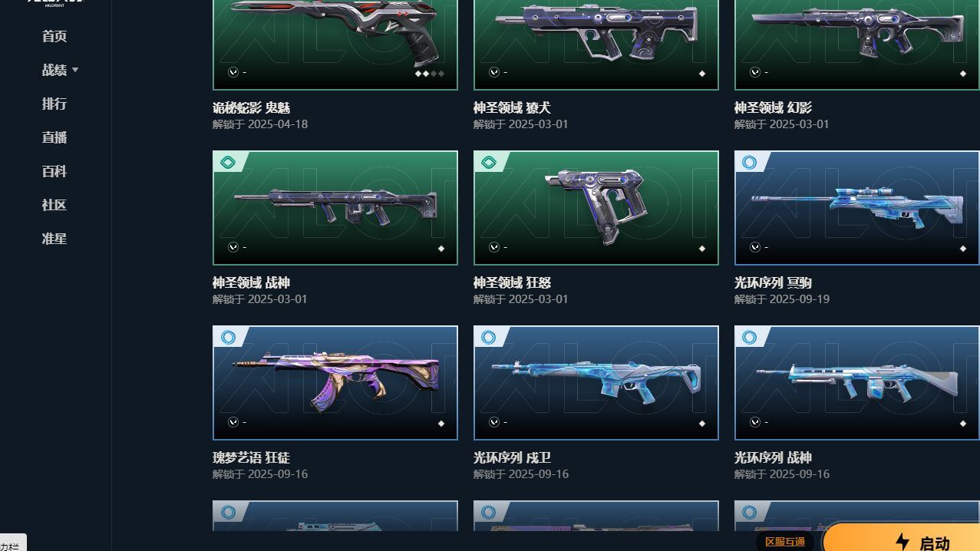Select the 光环序列 战神 skin thumbnail

pos(857,383)
